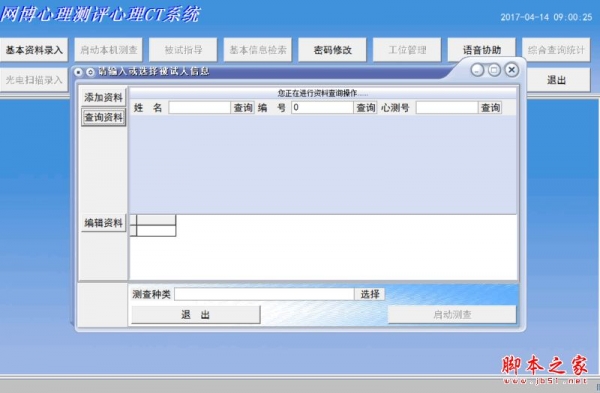
Task: Click the first round icon in dialog title bar
Action: (78, 72)
